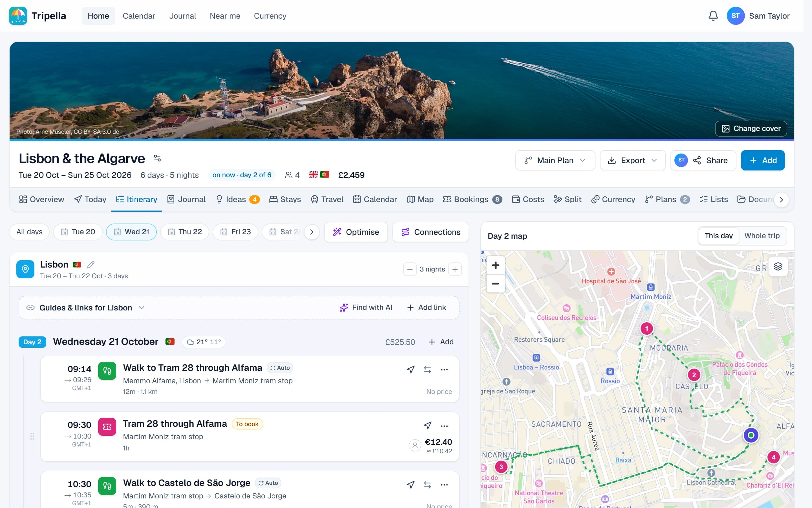Decrease Lisbon nights with the minus stepper
The width and height of the screenshot is (812, 508).
(x=410, y=269)
